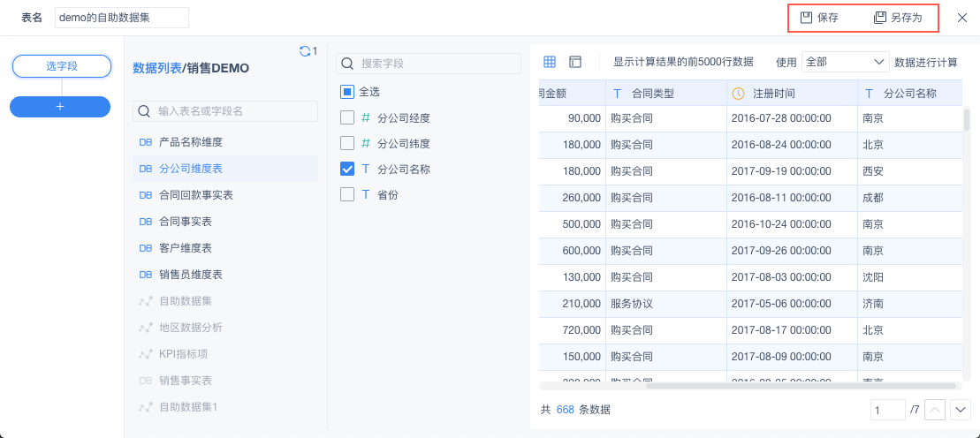Click the 数据列表 breadcrumb link
Image resolution: width=980 pixels, height=438 pixels.
156,68
